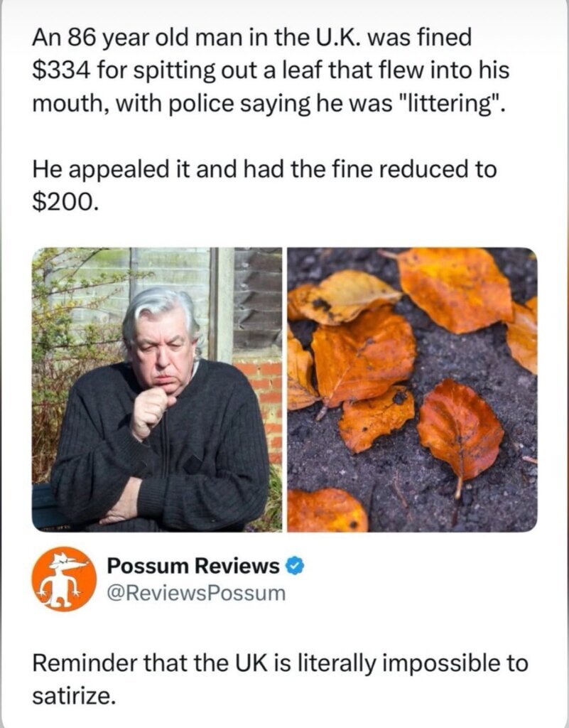Select the "$334" fine amount
Image resolution: width=569 pixels, height=728 pixels.
point(58,70)
